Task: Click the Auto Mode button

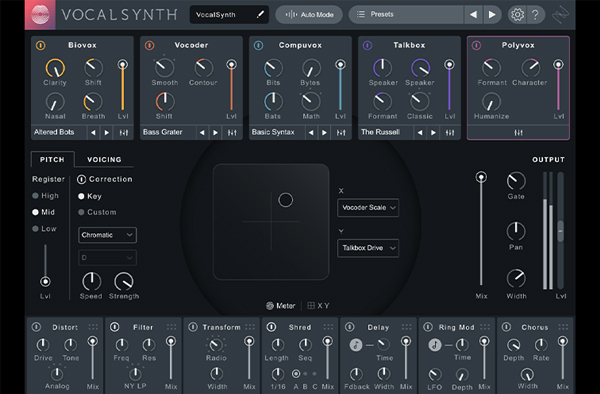Action: click(309, 15)
